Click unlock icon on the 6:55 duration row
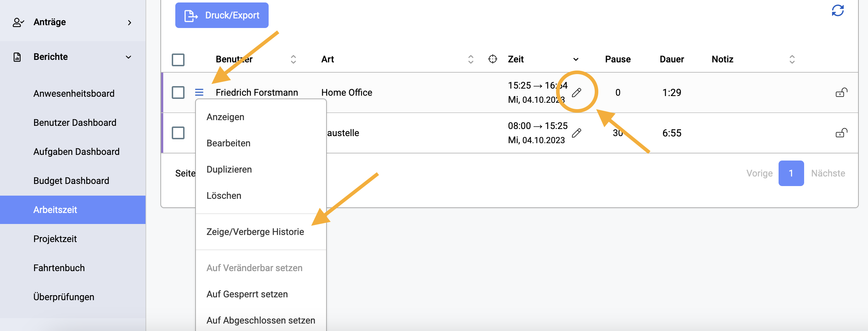 coord(841,133)
